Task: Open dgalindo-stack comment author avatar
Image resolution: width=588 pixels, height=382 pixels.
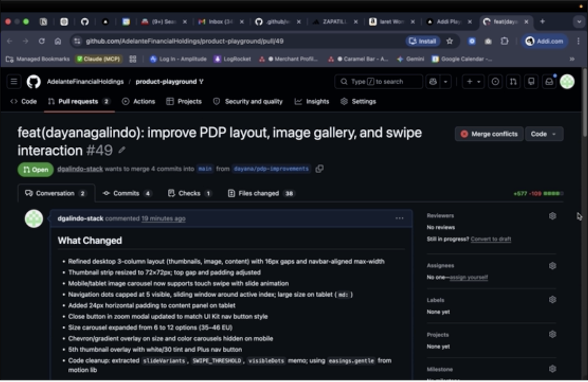Action: coord(34,219)
